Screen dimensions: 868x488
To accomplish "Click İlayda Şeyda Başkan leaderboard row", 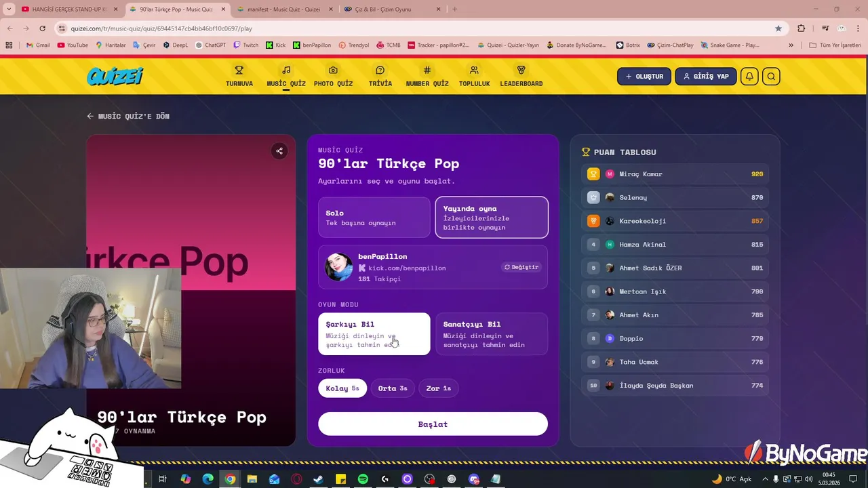I will pos(675,386).
